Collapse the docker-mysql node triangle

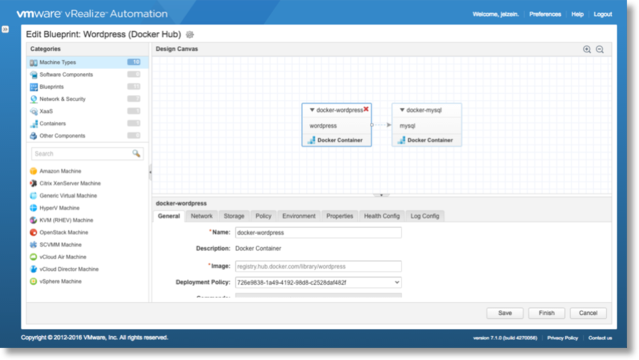402,110
